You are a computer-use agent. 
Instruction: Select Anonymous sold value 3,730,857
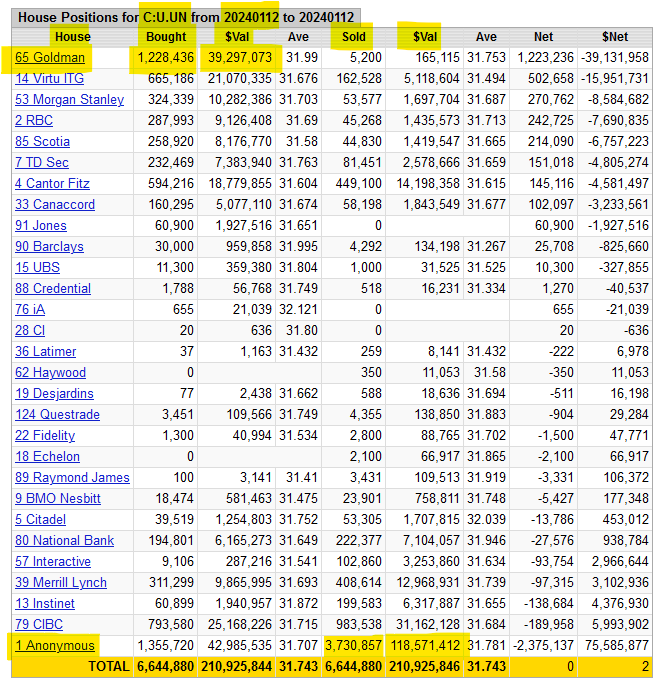[353, 645]
